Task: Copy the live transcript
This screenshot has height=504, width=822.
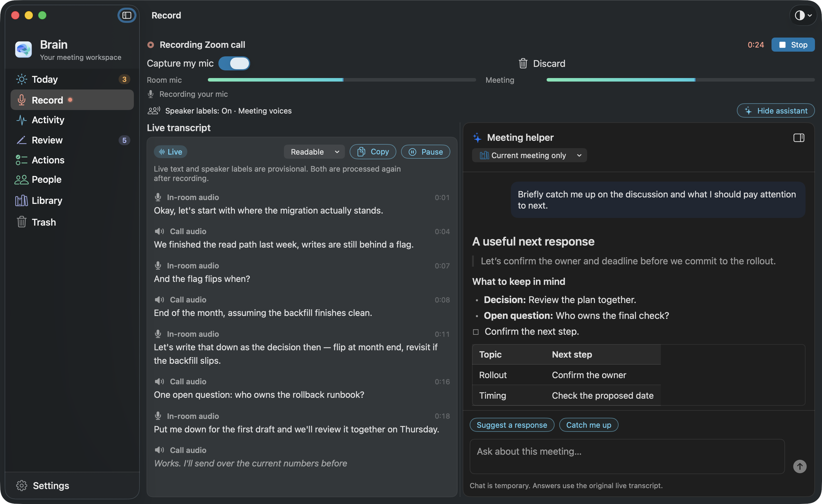Action: 373,152
